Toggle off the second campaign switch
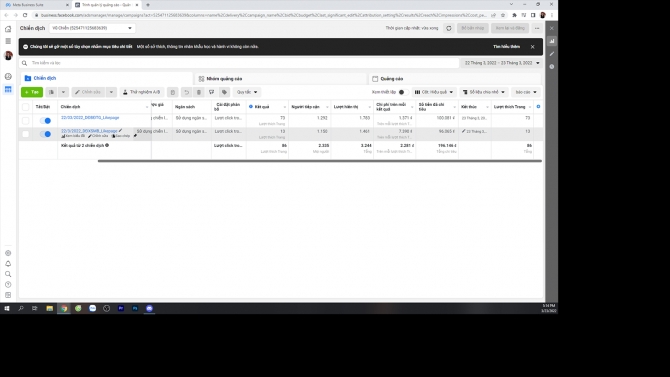The width and height of the screenshot is (670, 377). pos(45,134)
